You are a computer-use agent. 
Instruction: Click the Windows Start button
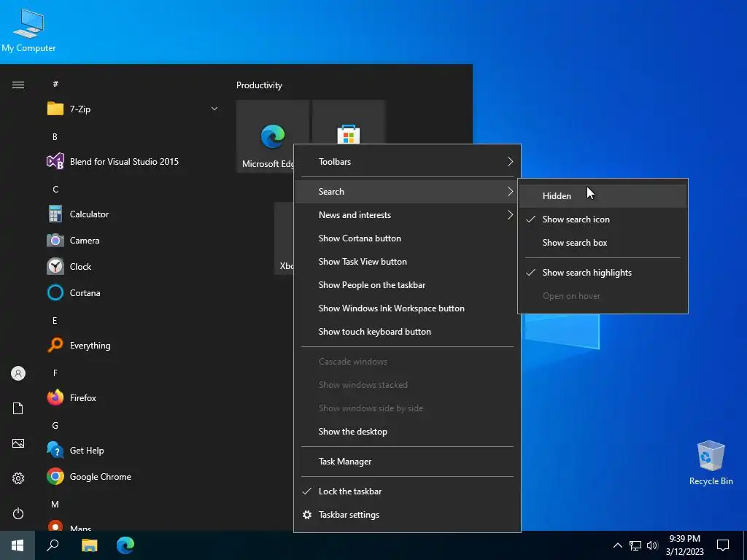coord(18,545)
